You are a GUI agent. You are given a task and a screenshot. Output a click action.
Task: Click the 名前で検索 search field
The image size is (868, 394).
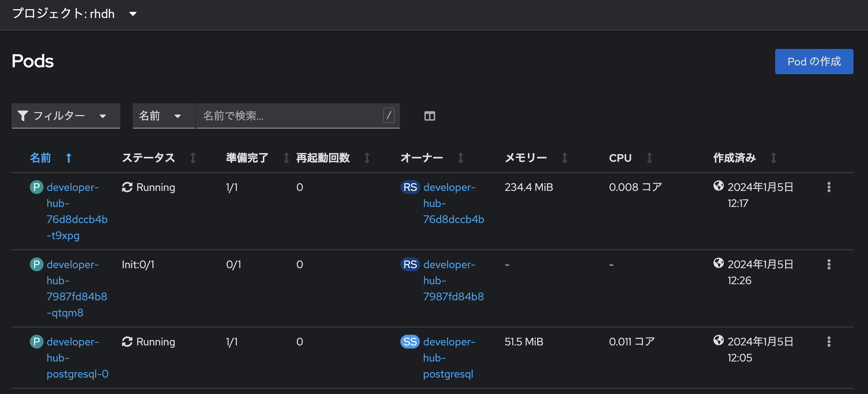click(290, 116)
